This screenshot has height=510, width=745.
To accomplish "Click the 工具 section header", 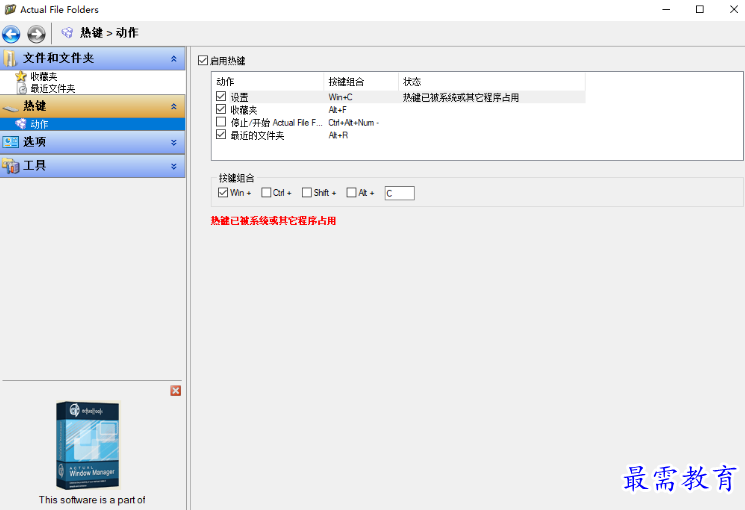I will tap(93, 166).
